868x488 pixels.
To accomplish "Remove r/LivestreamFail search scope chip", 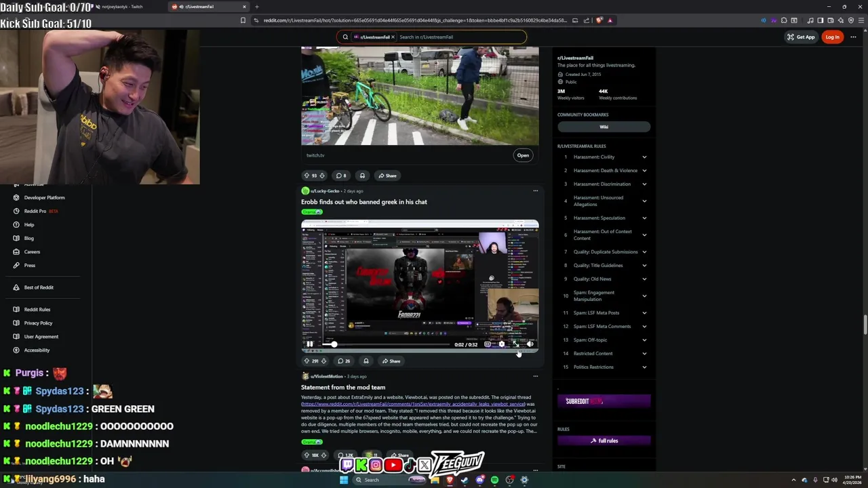I will (x=392, y=37).
